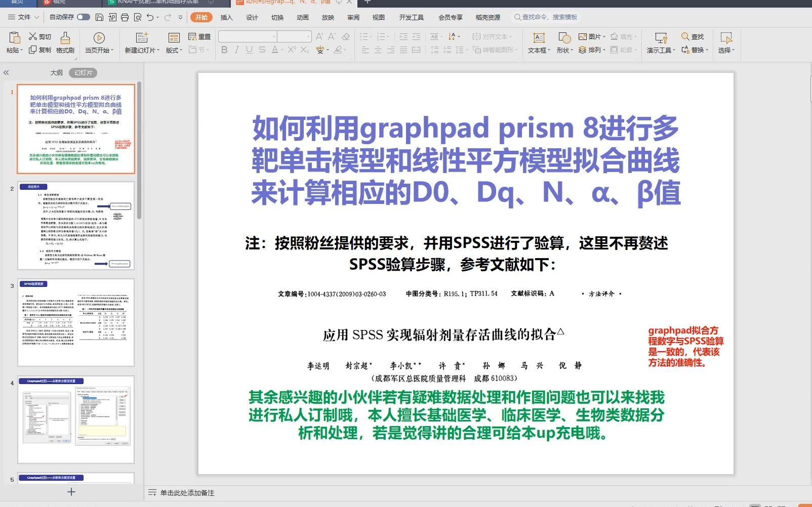Toggle center text alignment
The height and width of the screenshot is (507, 812).
pyautogui.click(x=378, y=50)
